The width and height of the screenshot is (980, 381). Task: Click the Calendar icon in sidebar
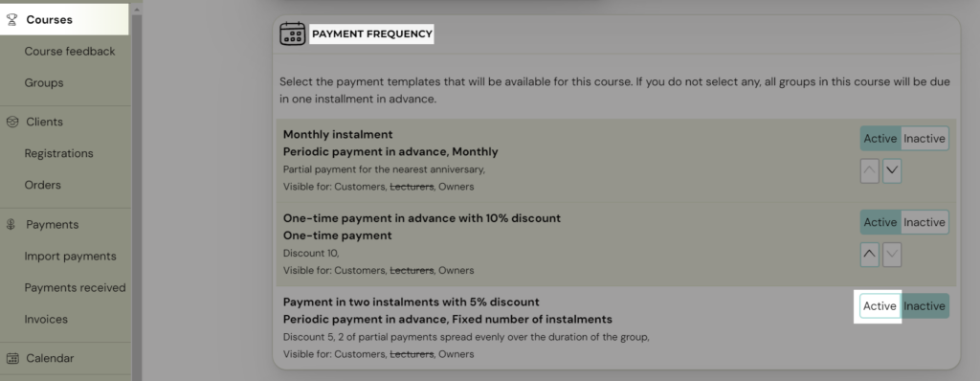[x=11, y=358]
